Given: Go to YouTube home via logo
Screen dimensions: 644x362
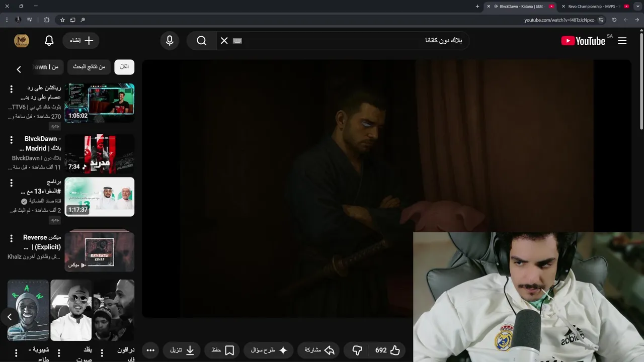Looking at the screenshot, I should (584, 41).
